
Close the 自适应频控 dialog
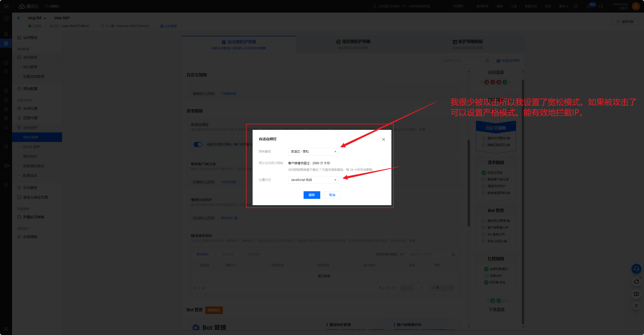click(x=383, y=139)
